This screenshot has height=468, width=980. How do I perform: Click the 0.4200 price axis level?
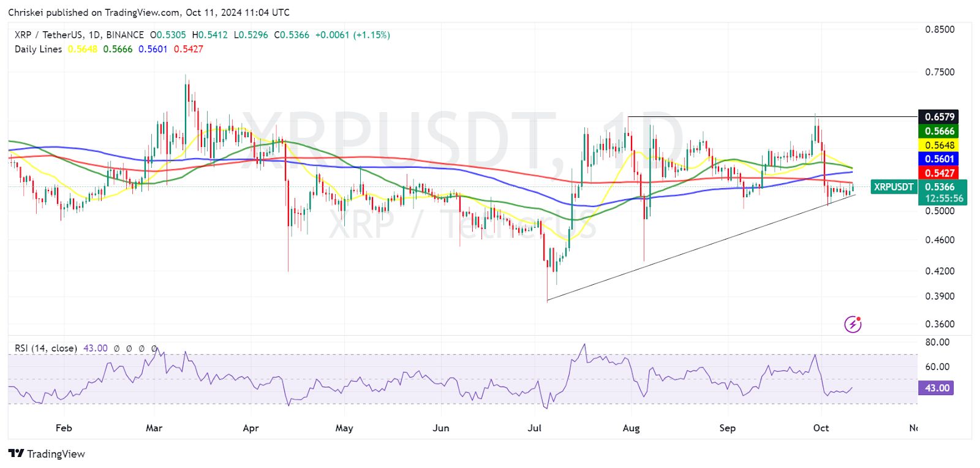coord(940,270)
